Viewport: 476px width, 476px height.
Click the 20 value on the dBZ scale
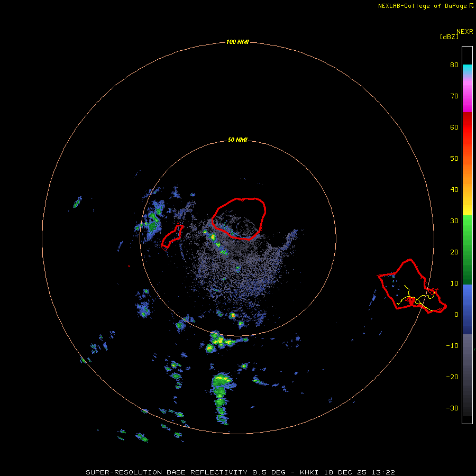[x=454, y=252]
